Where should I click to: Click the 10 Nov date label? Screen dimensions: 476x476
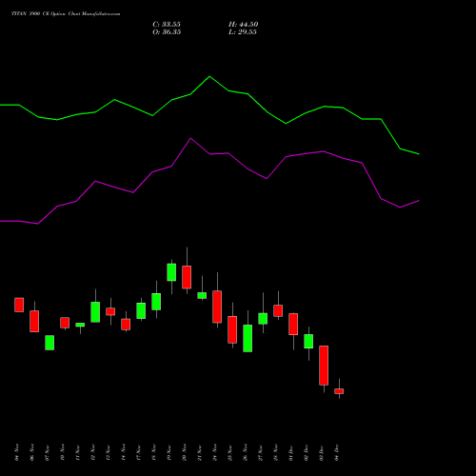point(63,452)
